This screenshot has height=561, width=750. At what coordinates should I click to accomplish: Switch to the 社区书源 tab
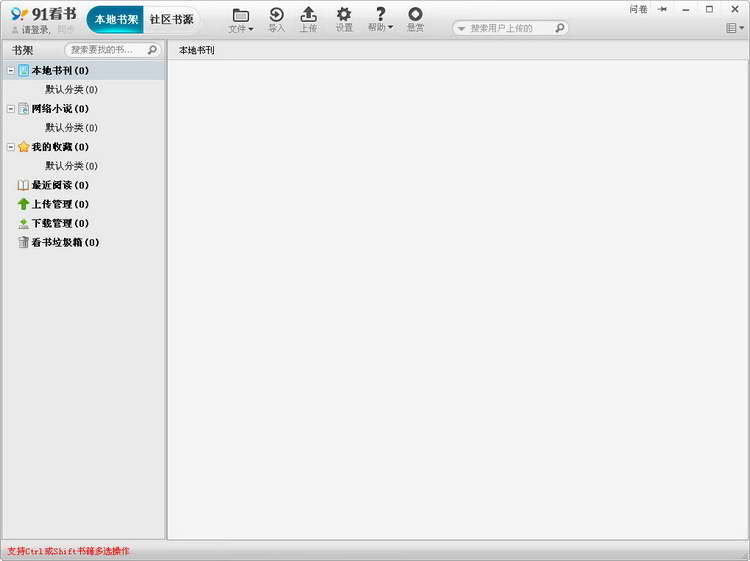[x=172, y=20]
